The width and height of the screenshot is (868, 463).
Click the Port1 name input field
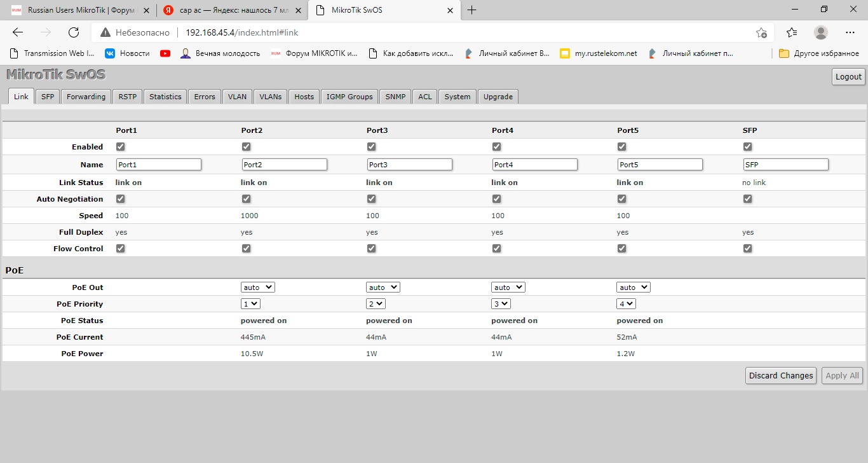pyautogui.click(x=159, y=165)
